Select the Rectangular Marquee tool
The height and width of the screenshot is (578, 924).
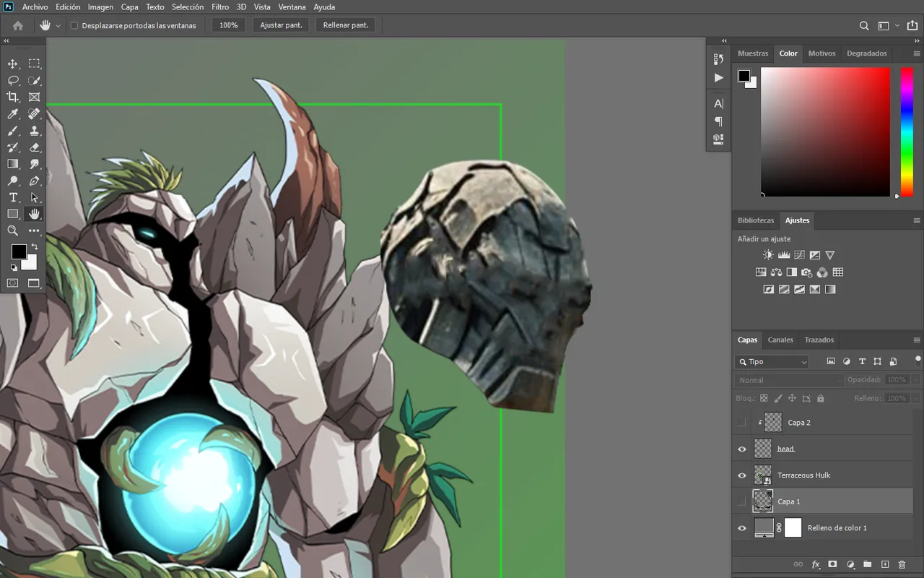[x=34, y=64]
